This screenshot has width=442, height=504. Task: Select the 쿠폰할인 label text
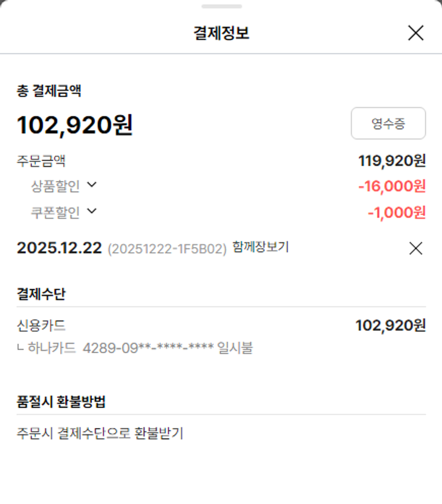tap(55, 212)
